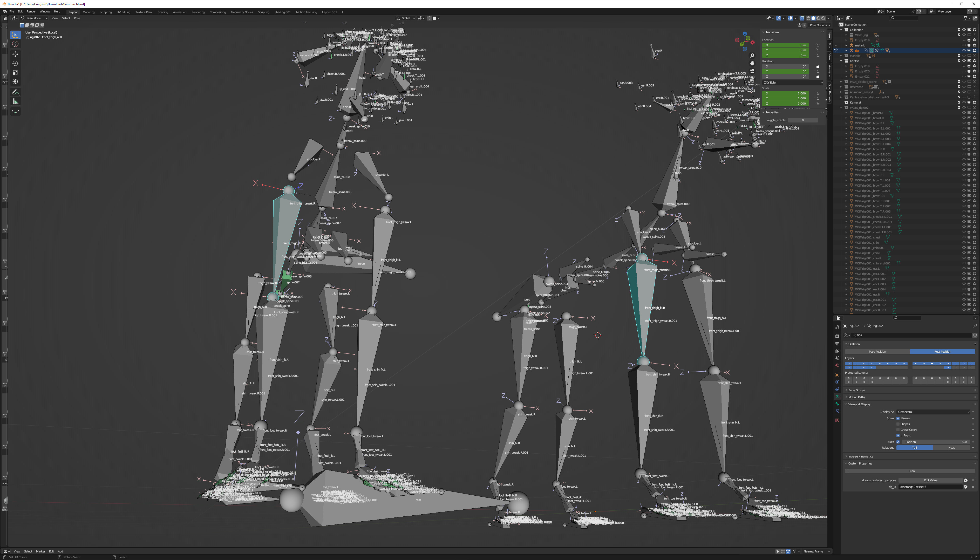Uncheck In Front checkbox
The width and height of the screenshot is (980, 560).
pos(898,435)
